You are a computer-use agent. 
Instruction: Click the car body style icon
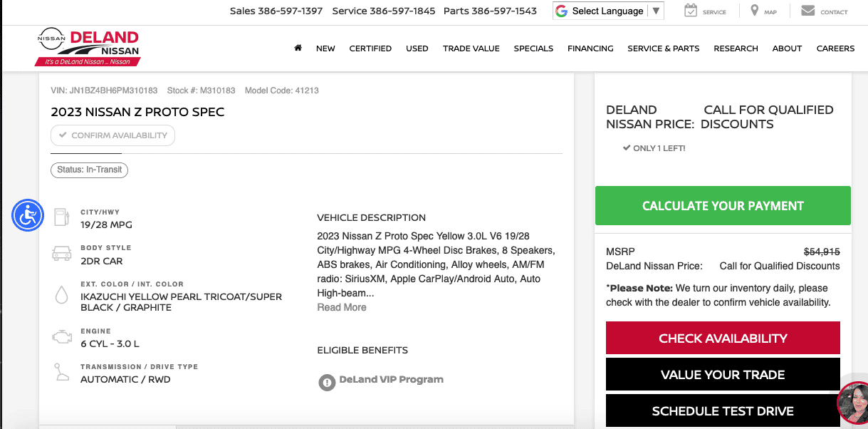(62, 254)
